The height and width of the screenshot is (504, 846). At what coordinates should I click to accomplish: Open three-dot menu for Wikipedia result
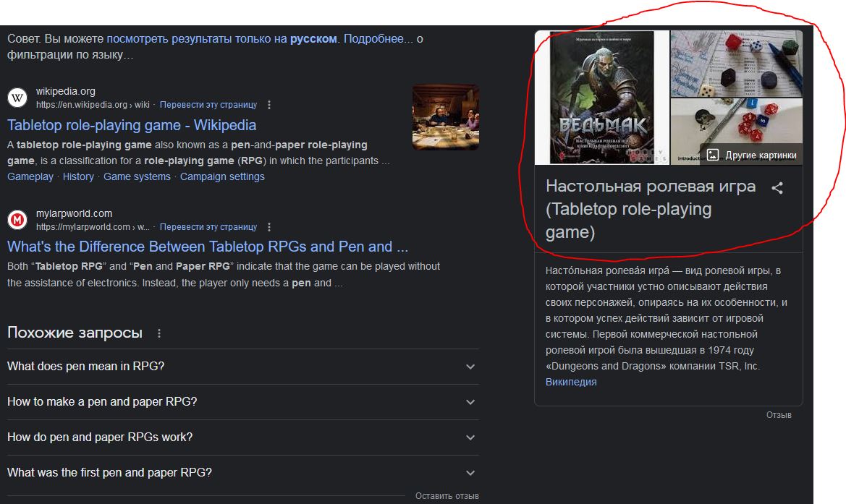[x=269, y=105]
